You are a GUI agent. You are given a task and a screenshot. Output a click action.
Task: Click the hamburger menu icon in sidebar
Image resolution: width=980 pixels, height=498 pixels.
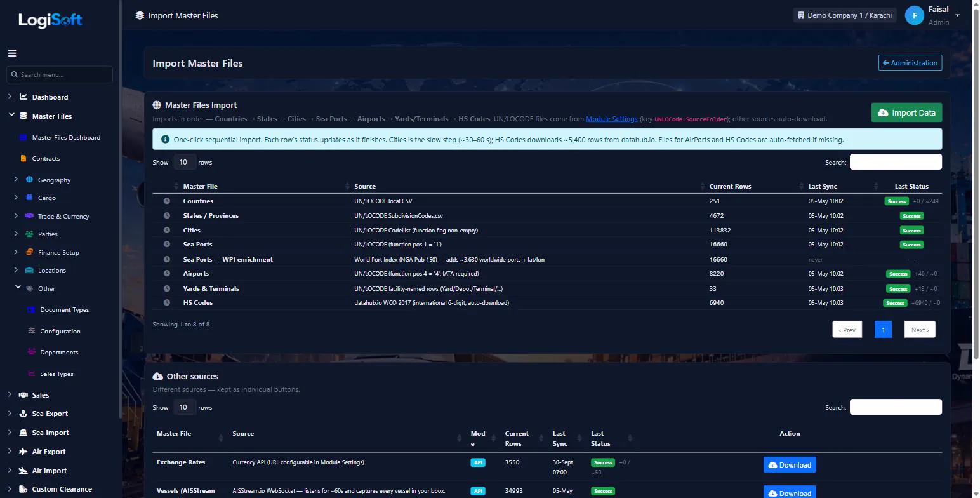pos(12,53)
